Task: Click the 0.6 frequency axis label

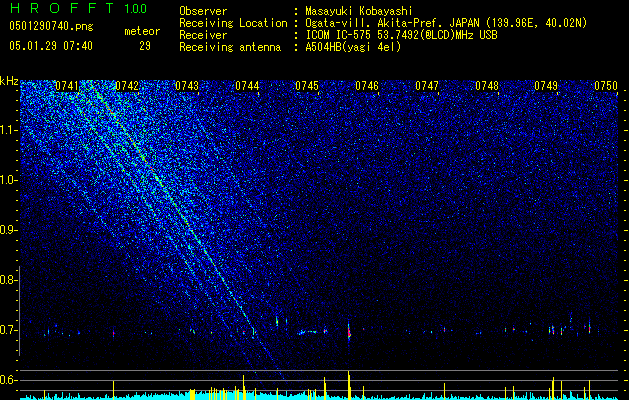Action: tap(9, 380)
